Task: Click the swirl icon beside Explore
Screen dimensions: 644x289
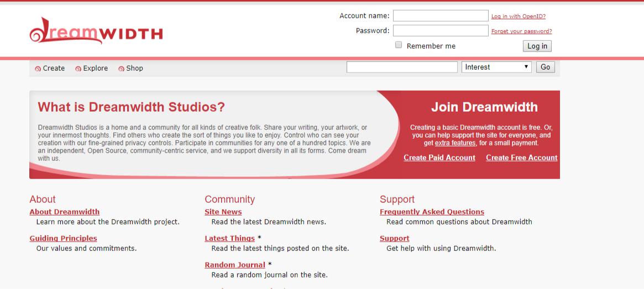Action: pos(78,69)
